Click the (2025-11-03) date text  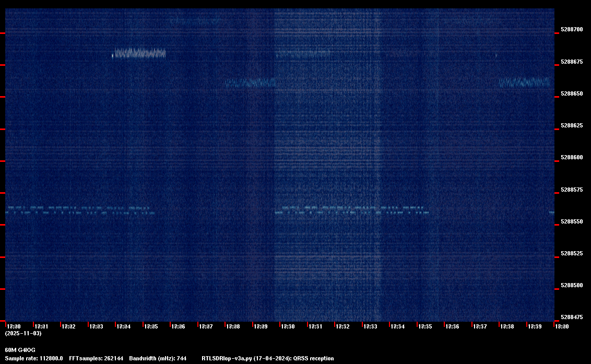pos(23,333)
